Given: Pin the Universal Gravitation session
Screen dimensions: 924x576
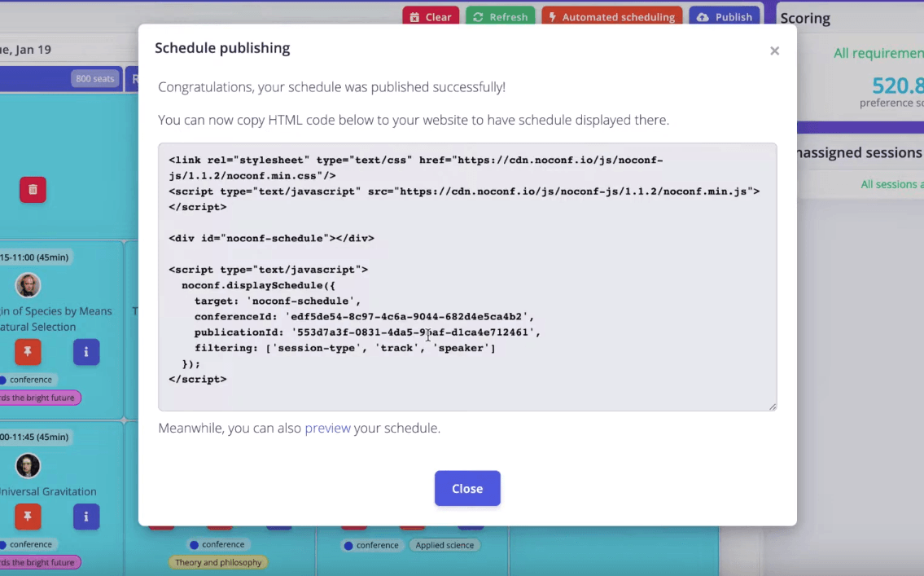Looking at the screenshot, I should tap(28, 517).
